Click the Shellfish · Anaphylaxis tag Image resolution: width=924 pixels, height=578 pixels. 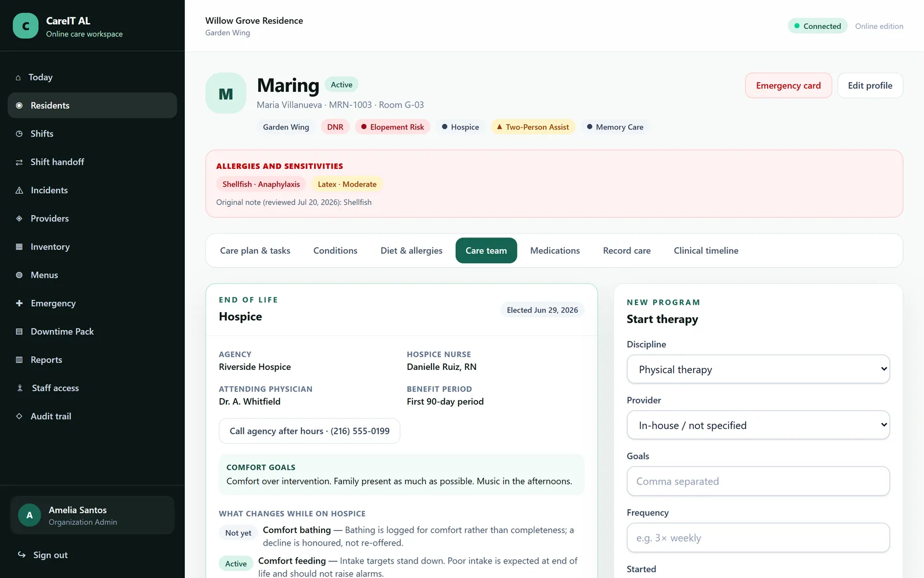261,184
